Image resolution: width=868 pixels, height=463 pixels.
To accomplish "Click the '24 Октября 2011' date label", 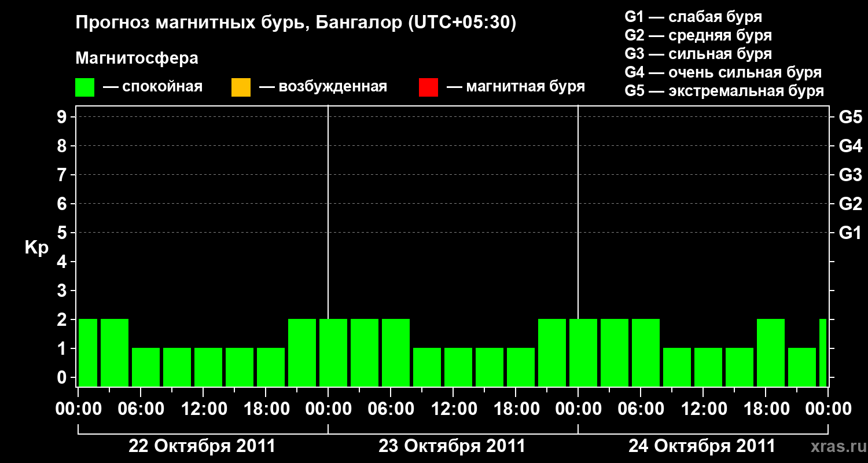I will click(x=702, y=446).
